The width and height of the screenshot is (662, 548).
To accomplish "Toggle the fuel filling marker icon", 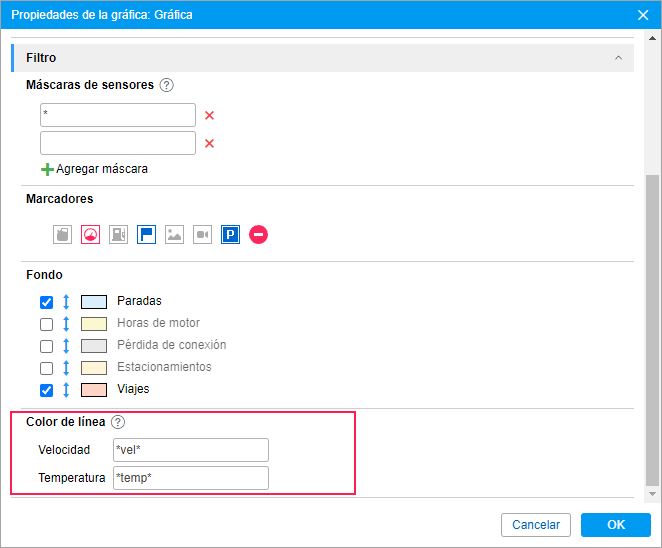I will (62, 235).
